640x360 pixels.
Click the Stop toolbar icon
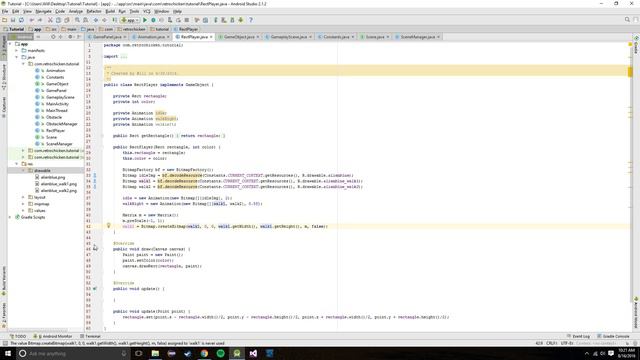point(187,20)
